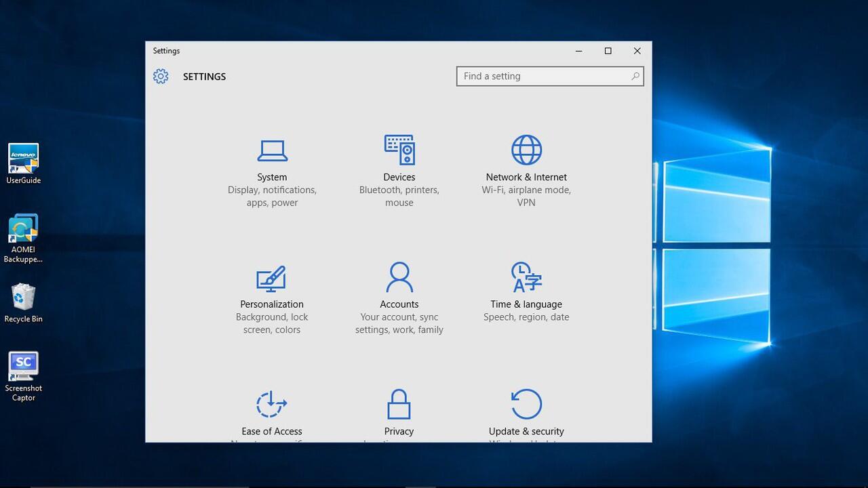Click the Settings gear icon beside SETTINGS
Image resolution: width=868 pixels, height=488 pixels.
[x=161, y=77]
